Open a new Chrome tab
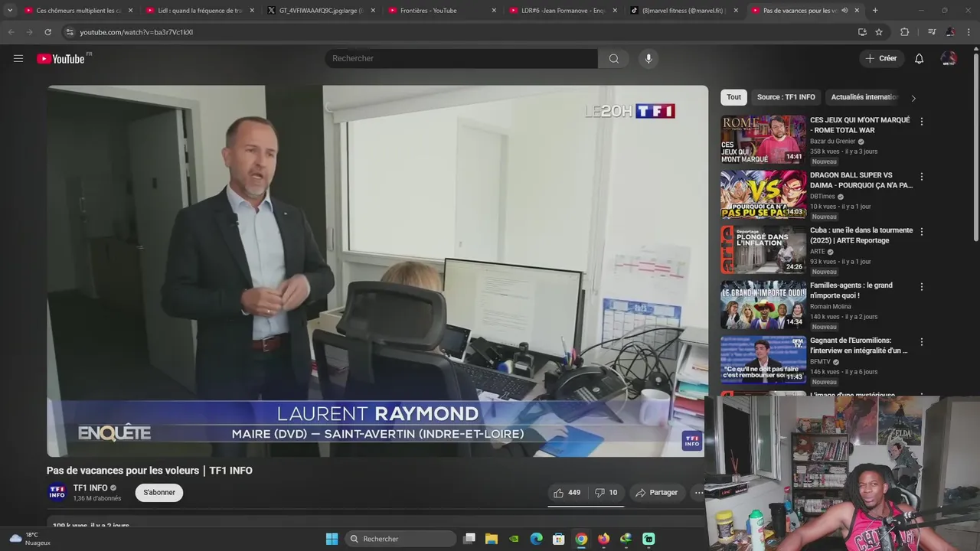 click(875, 10)
